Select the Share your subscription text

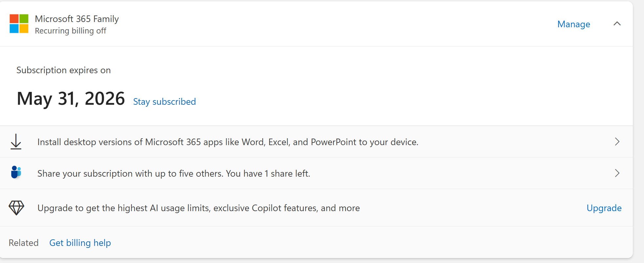(174, 173)
